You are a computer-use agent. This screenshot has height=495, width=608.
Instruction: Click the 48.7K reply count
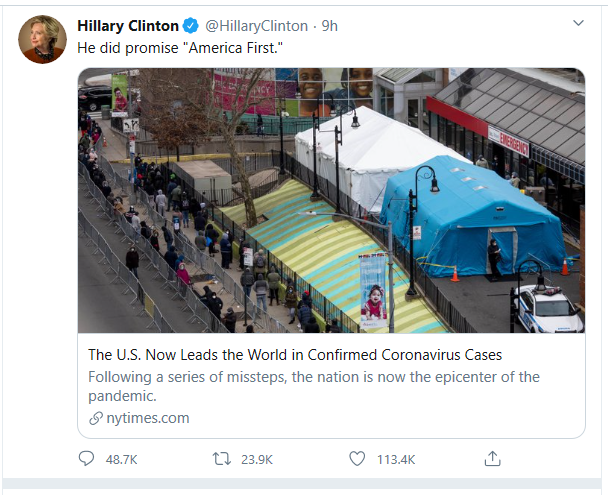point(122,459)
